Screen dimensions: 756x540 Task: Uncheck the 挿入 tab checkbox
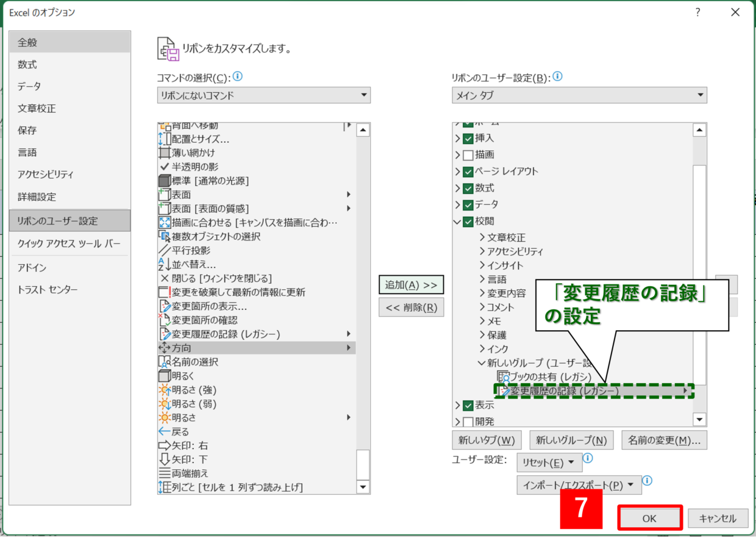[468, 139]
